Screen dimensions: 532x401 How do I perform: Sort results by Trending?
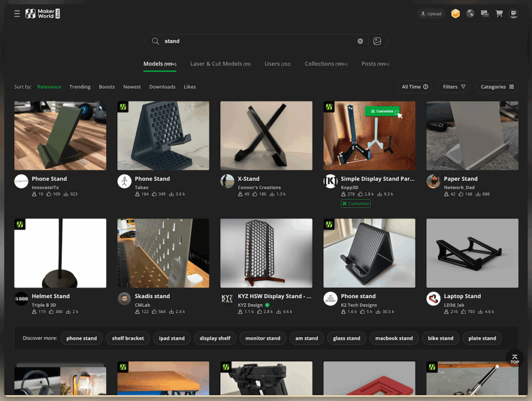point(80,87)
